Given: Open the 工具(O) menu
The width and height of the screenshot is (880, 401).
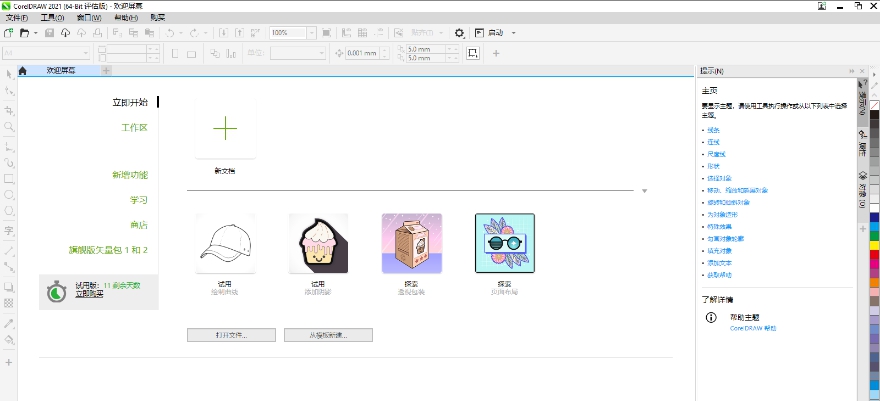Looking at the screenshot, I should (x=52, y=18).
